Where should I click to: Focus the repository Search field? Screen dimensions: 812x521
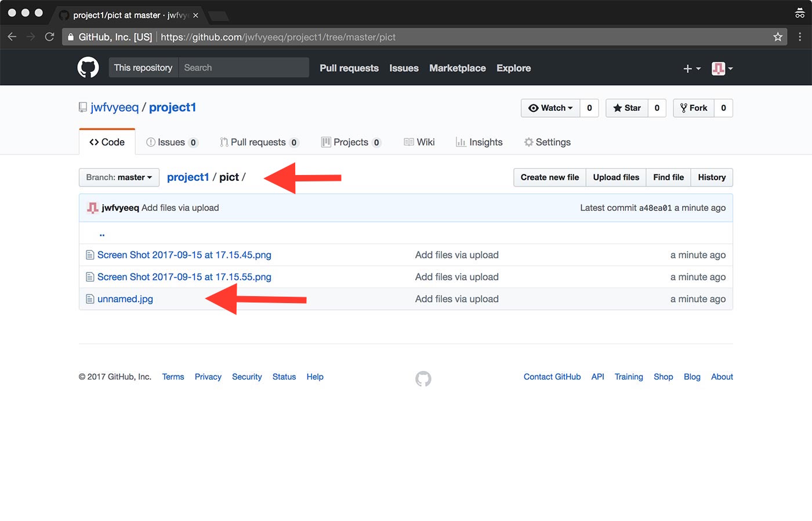(244, 68)
